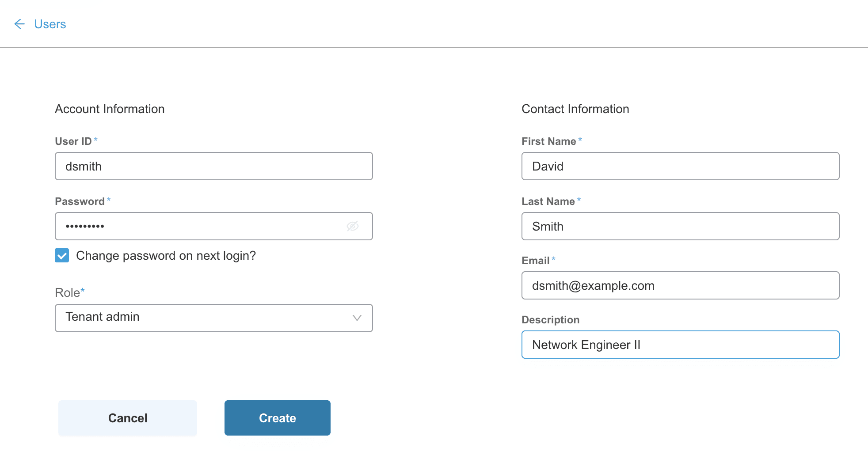
Task: Select the First Name field with David
Action: (x=681, y=166)
